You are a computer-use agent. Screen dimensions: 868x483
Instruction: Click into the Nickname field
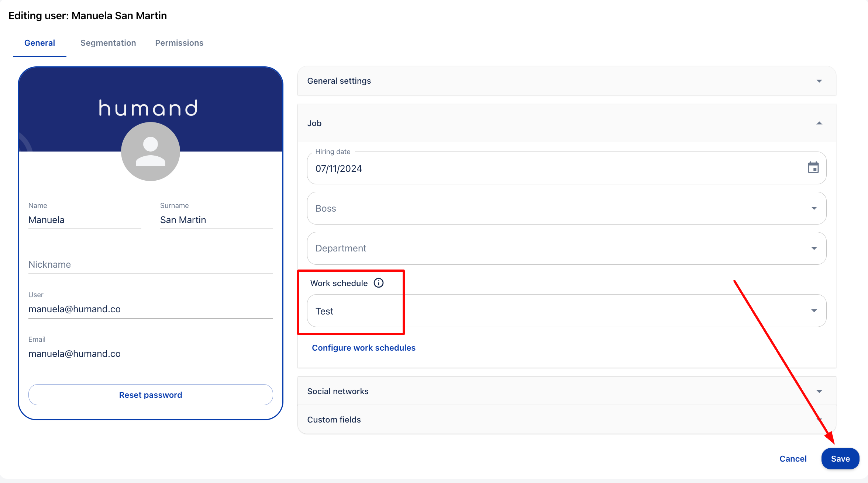coord(151,264)
